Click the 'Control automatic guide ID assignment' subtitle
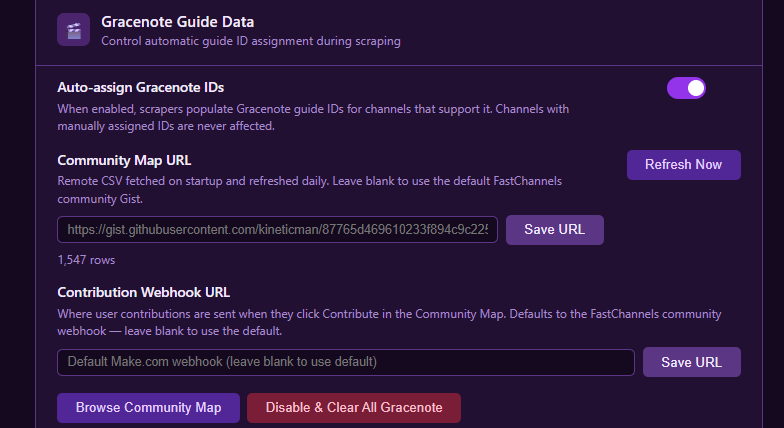The width and height of the screenshot is (784, 428). pos(251,41)
